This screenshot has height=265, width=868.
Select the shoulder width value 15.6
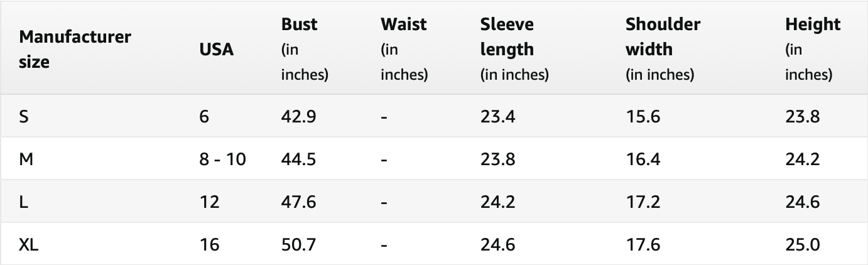[x=643, y=117]
